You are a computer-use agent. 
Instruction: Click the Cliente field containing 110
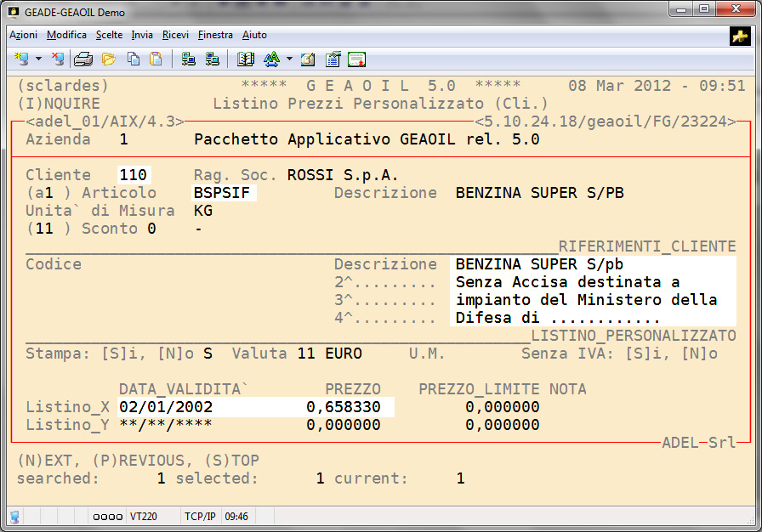pos(134,175)
